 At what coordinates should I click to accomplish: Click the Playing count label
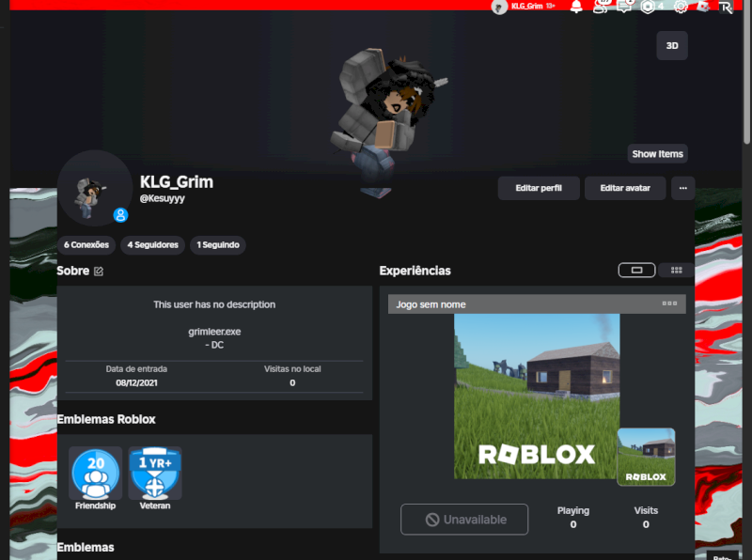(573, 510)
